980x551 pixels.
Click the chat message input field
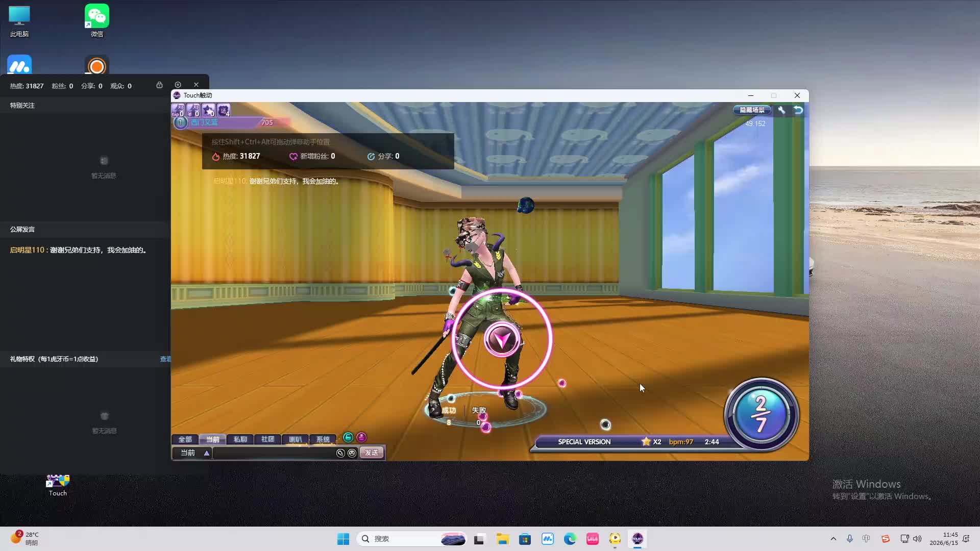pyautogui.click(x=274, y=453)
